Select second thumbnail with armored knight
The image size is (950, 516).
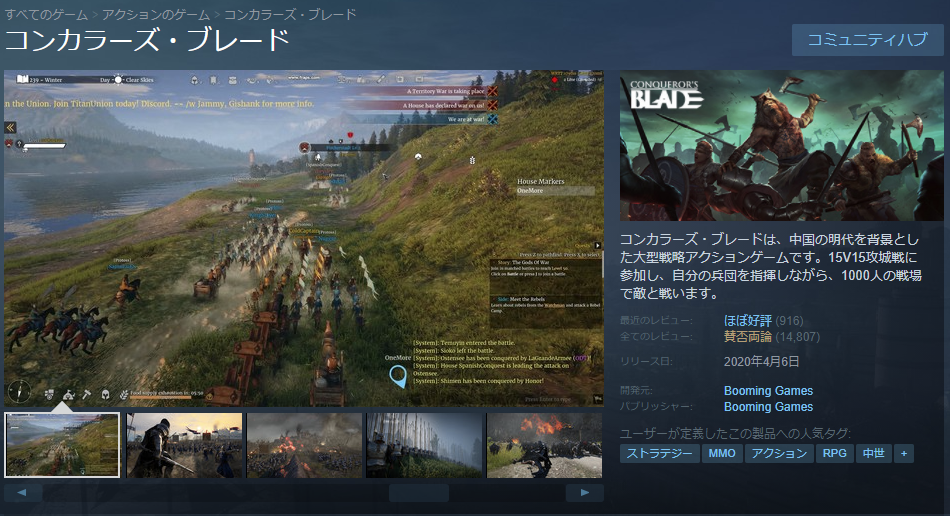tap(184, 445)
